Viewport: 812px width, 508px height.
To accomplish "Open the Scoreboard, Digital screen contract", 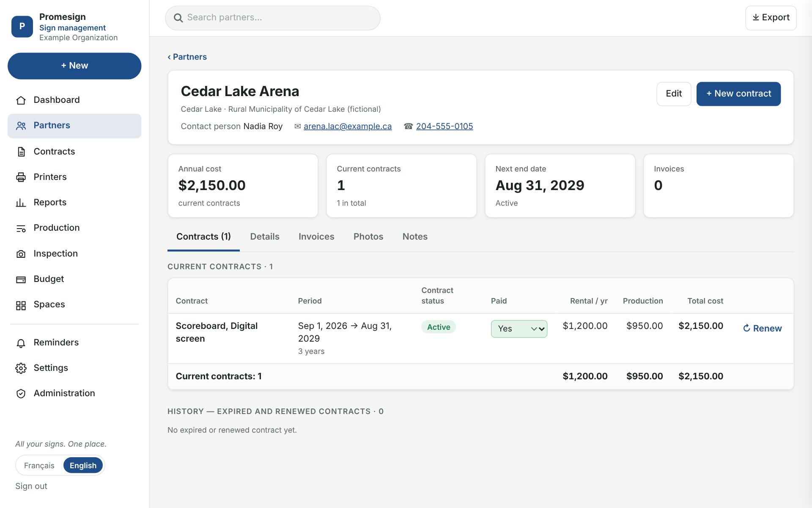I will (x=217, y=332).
